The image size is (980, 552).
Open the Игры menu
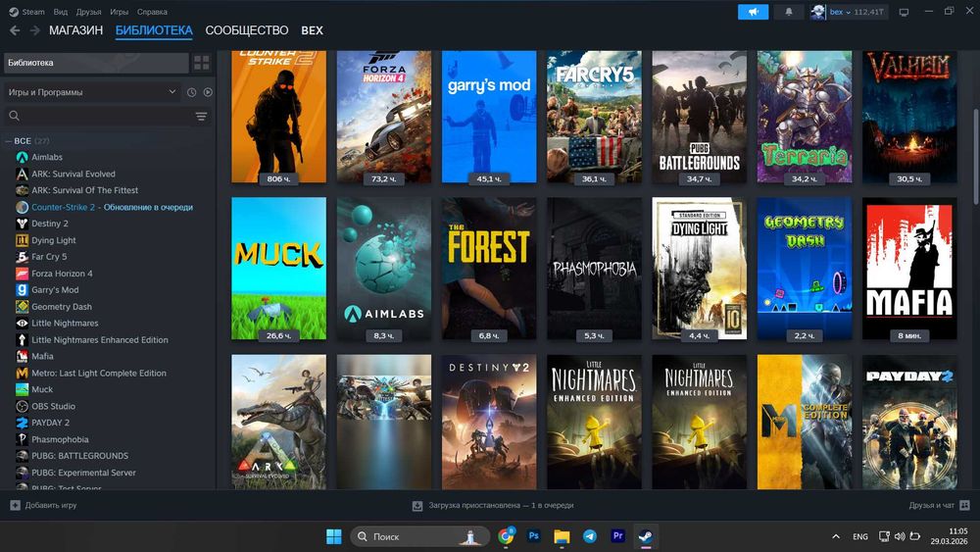(x=119, y=12)
